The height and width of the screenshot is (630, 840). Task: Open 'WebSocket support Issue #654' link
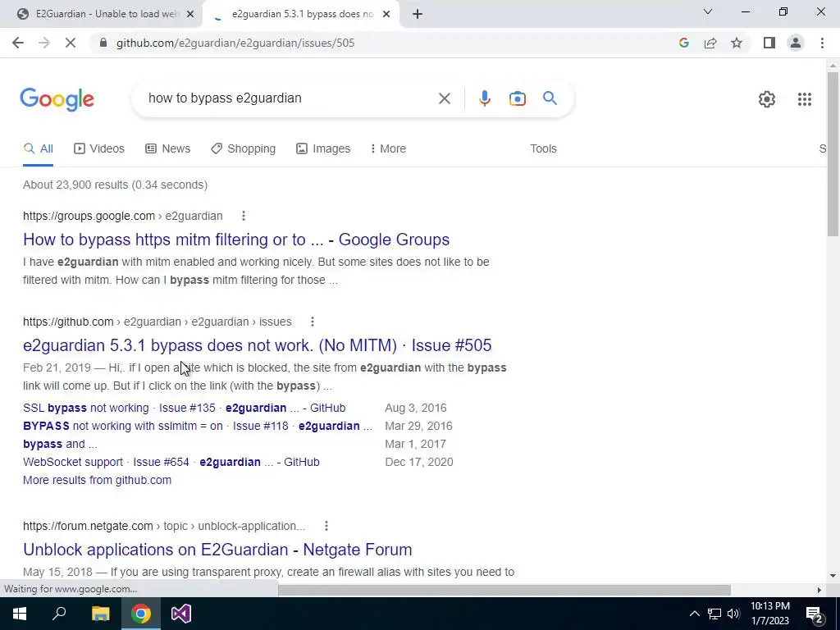point(171,463)
